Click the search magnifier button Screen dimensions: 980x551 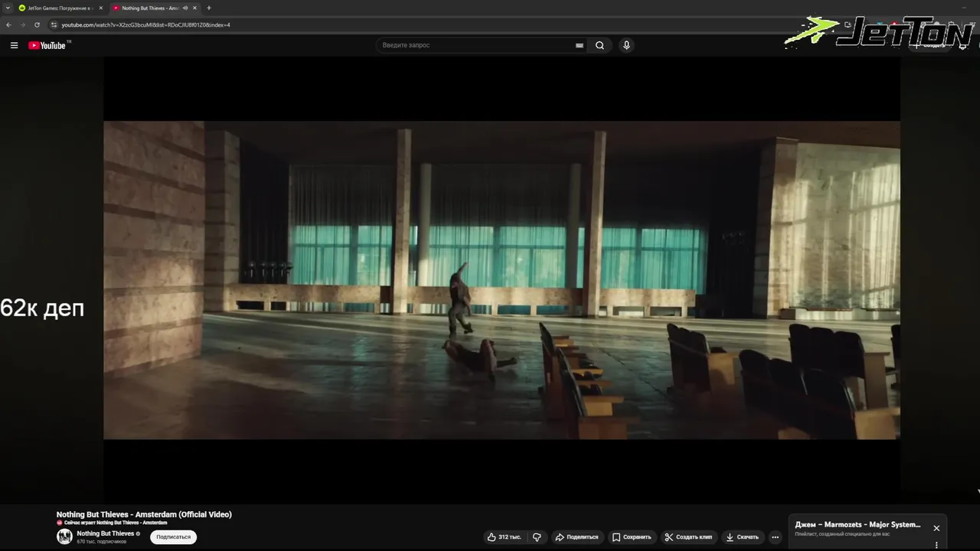[x=599, y=45]
